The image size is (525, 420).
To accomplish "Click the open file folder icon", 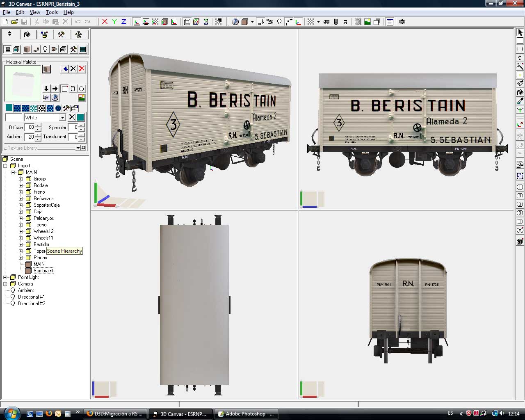I will (x=14, y=22).
